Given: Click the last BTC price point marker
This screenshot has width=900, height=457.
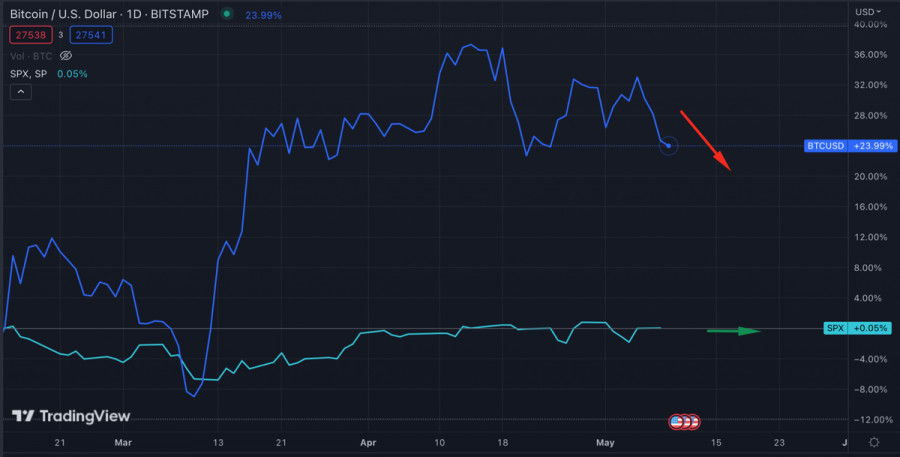Looking at the screenshot, I should click(669, 146).
